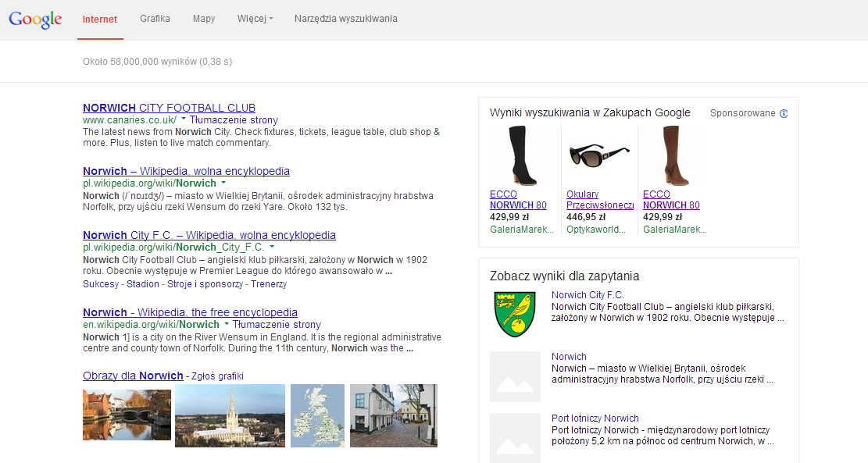Open Obrazy dla Norwich link

133,376
